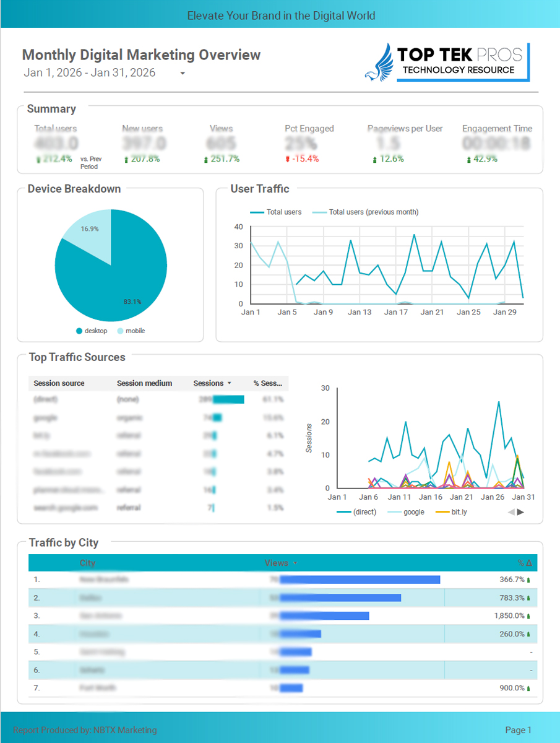Click the Session source column header
The height and width of the screenshot is (743, 560).
click(59, 383)
